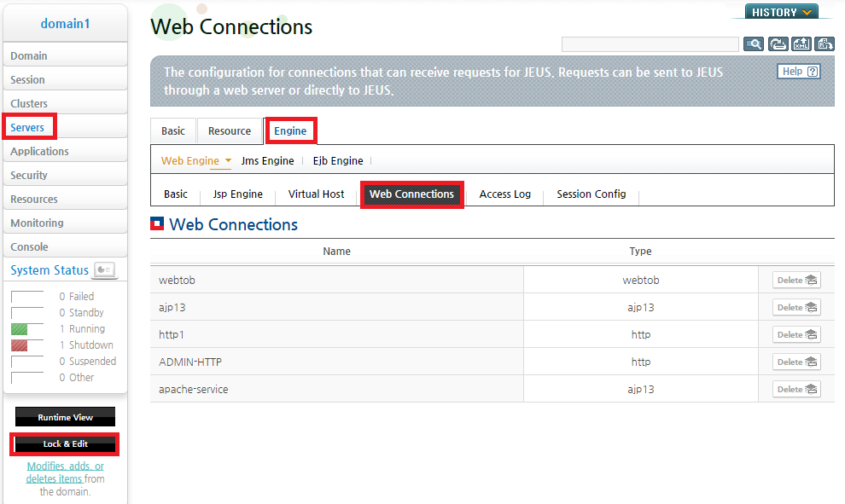Click the Runtime View button

[65, 417]
